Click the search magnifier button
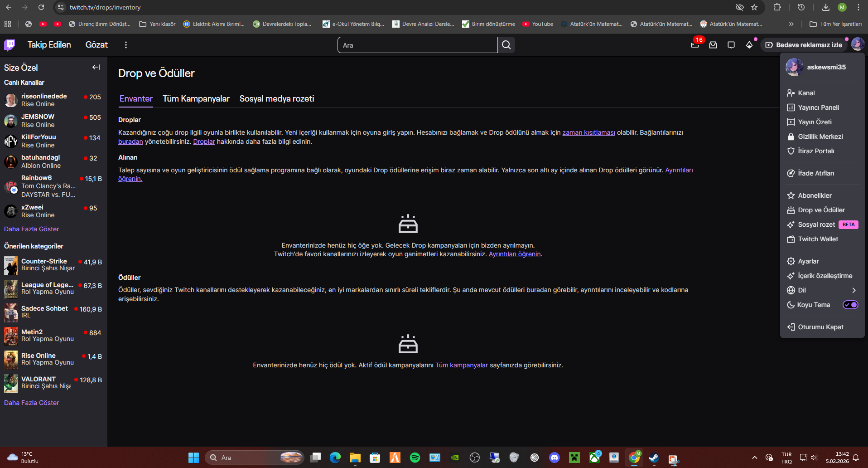Screen dimensions: 868x468 [506, 45]
